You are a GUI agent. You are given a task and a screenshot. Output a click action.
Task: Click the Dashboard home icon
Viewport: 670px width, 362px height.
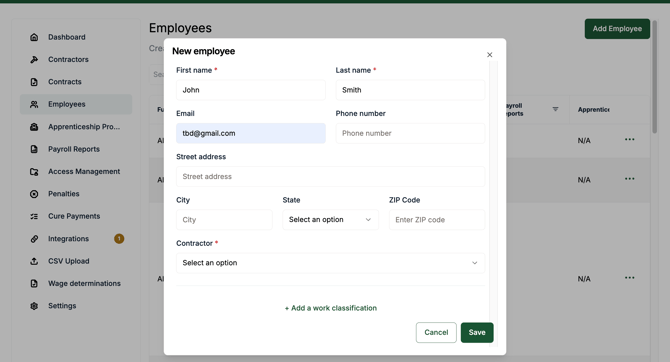click(x=34, y=37)
